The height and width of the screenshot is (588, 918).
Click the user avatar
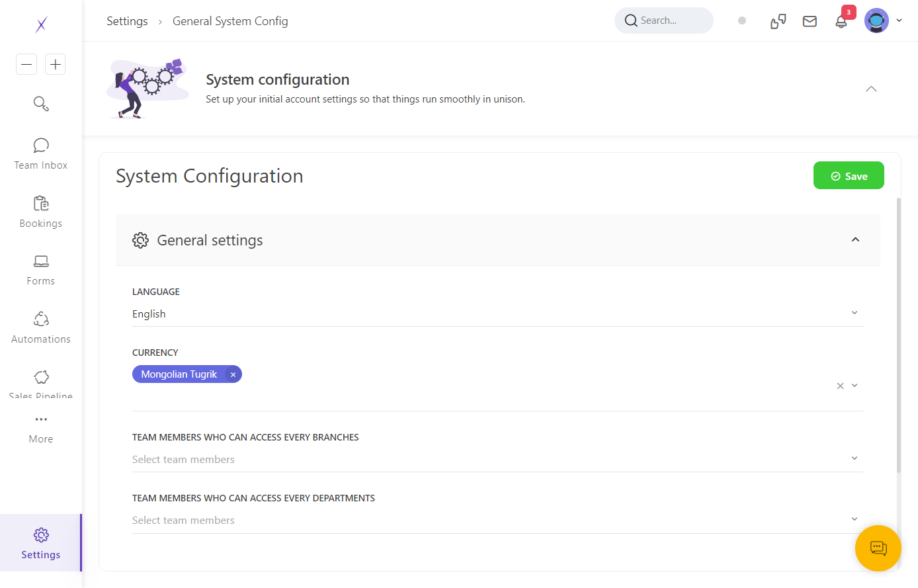876,21
